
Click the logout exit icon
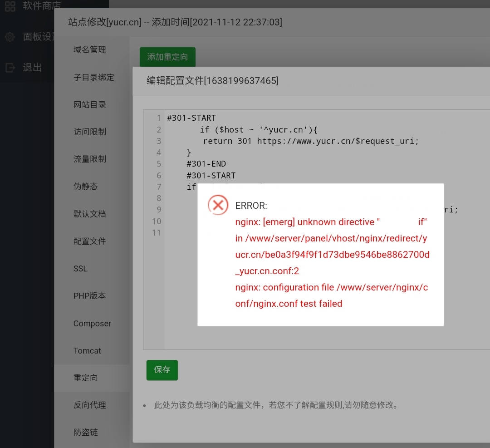10,68
